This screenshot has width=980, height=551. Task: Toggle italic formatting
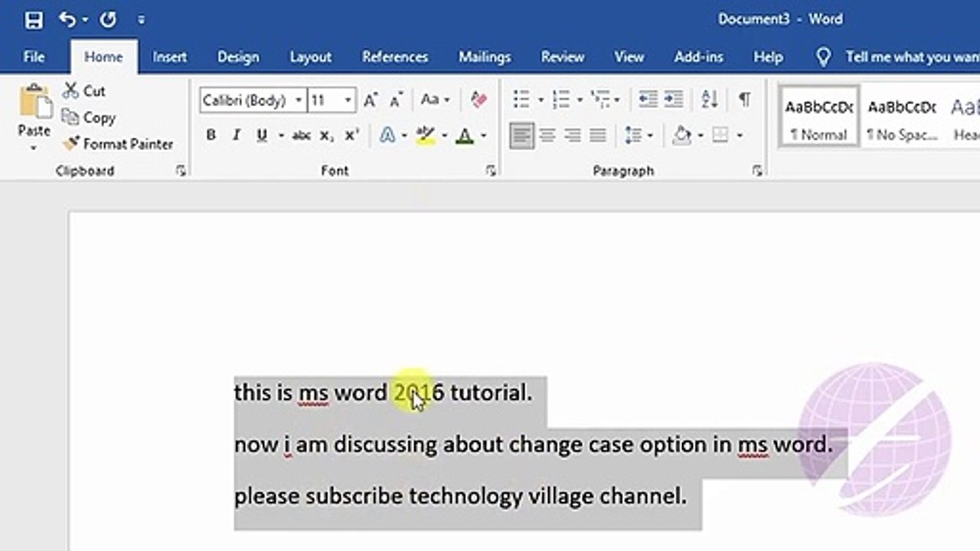[237, 135]
